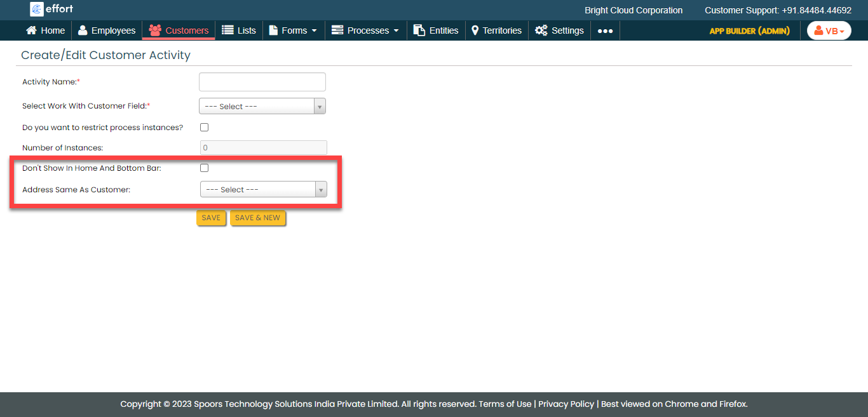Open Lists via list icon

coord(227,30)
